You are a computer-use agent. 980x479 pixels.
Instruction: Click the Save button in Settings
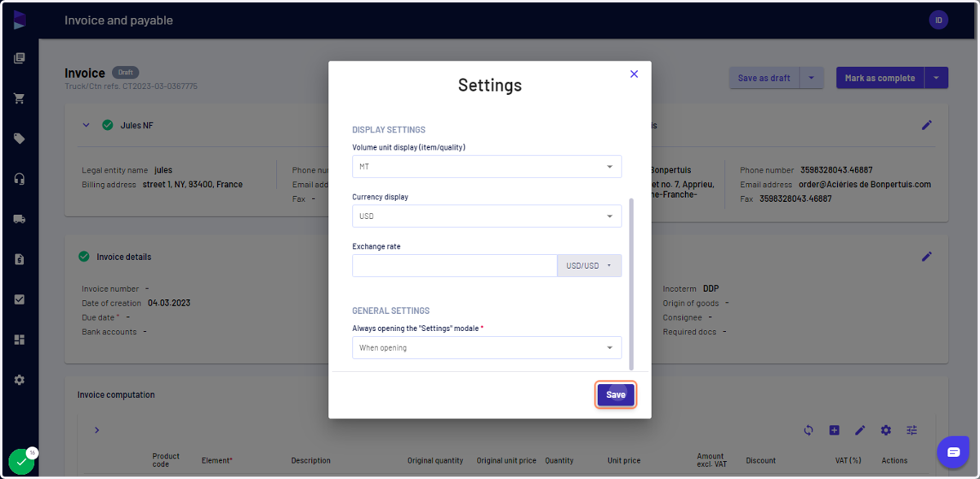tap(616, 395)
